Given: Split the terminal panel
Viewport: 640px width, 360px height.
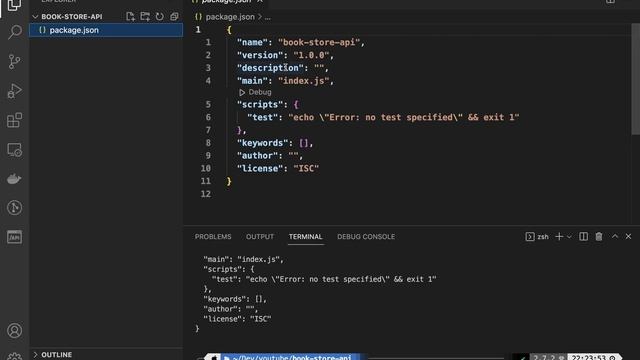Looking at the screenshot, I should coord(584,237).
